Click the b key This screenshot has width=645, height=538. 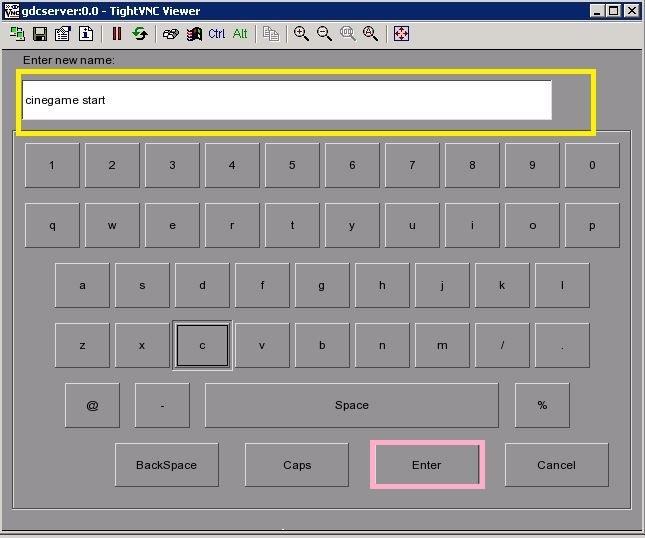(x=322, y=346)
